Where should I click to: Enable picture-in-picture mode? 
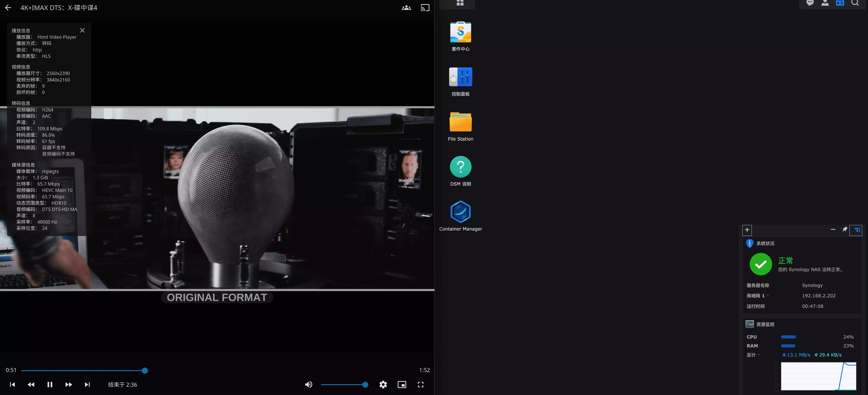click(402, 385)
